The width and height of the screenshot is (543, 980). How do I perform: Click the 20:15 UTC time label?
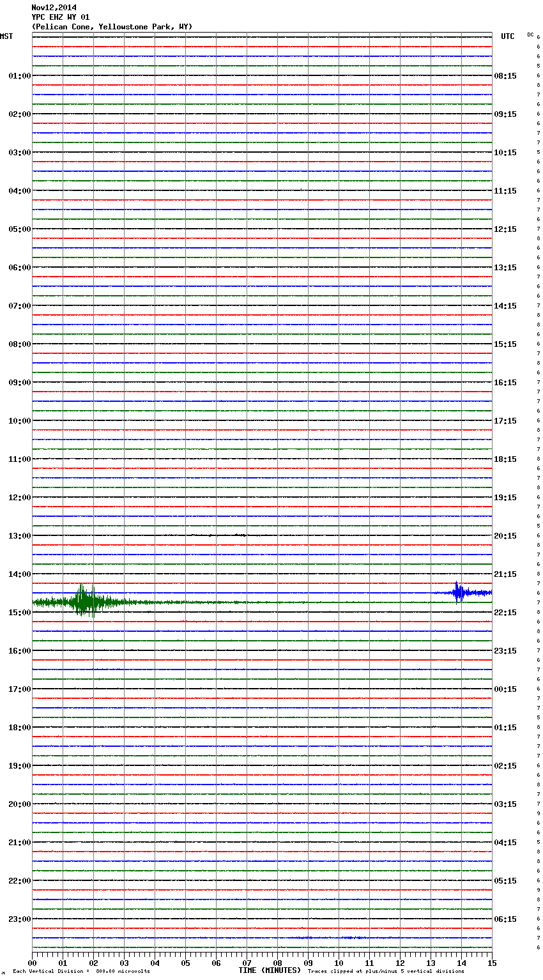(505, 536)
